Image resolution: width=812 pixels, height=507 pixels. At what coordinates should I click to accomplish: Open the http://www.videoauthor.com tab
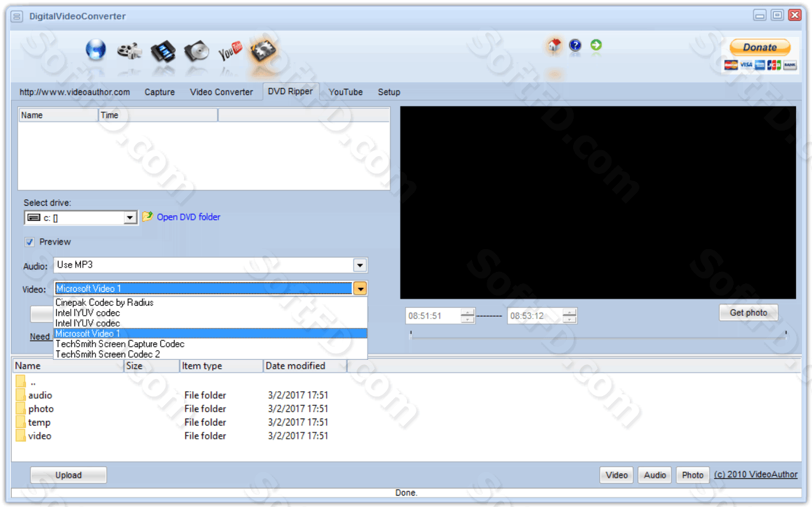(x=75, y=92)
